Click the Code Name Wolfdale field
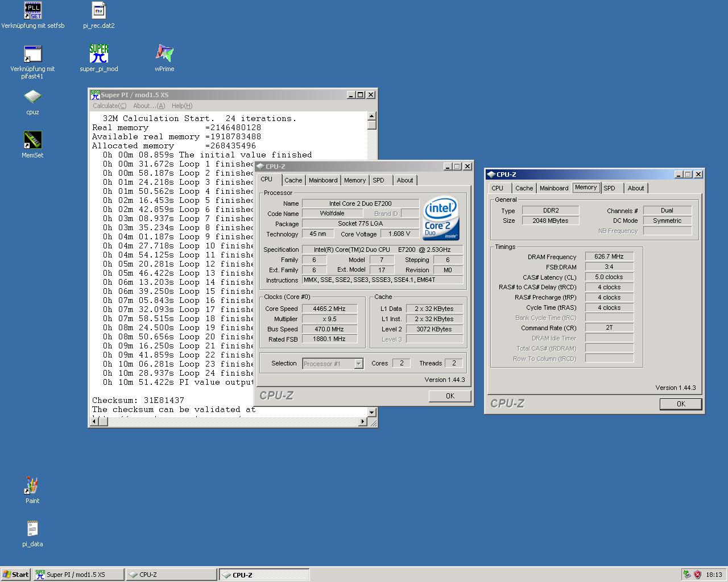728x582 pixels. point(332,214)
